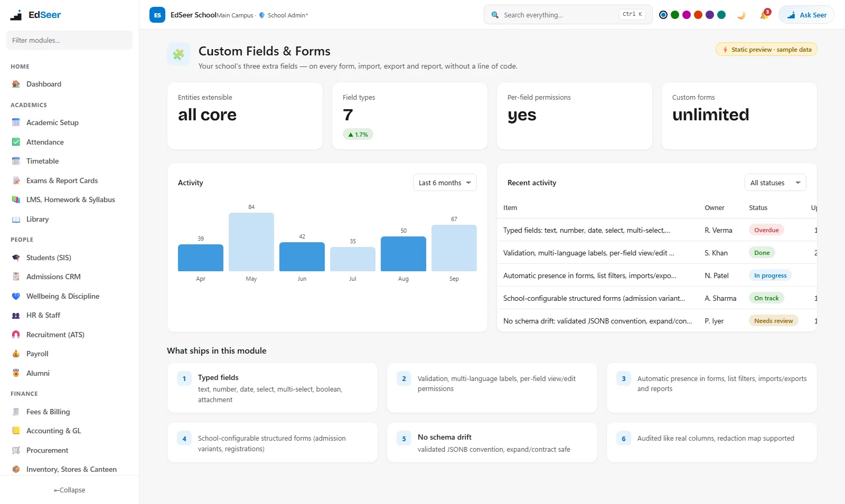
Task: Click the Accounting & GL ledger icon
Action: (x=16, y=431)
